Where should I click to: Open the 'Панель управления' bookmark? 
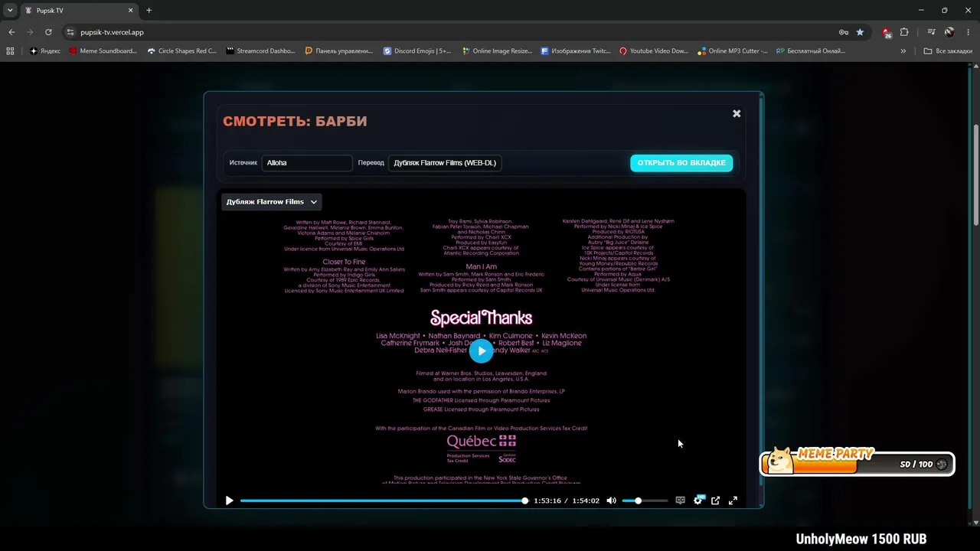pos(339,51)
